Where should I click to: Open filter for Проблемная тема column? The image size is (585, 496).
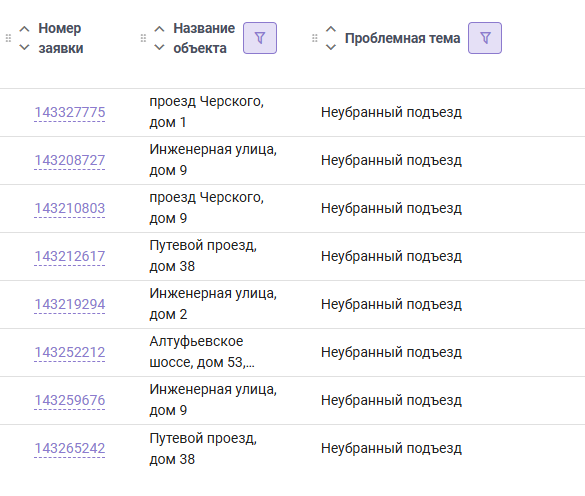coord(485,38)
